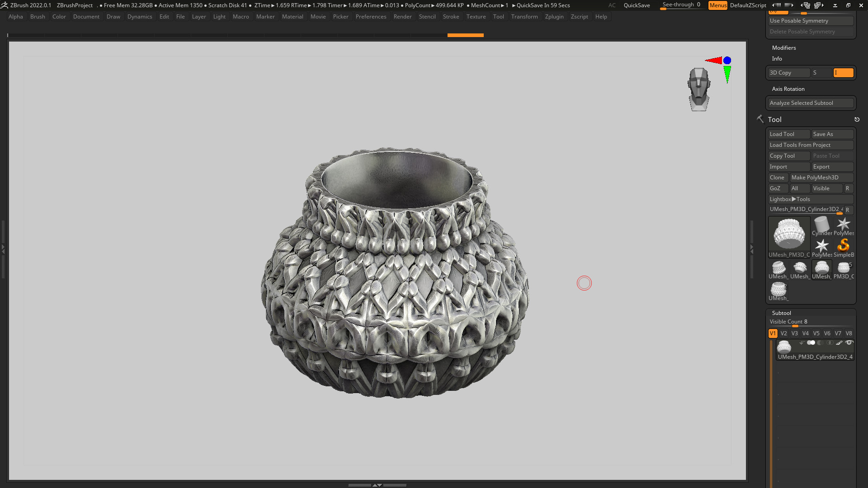Toggle the S option beside 3D Copy
Screen dimensions: 868x488
[821, 72]
